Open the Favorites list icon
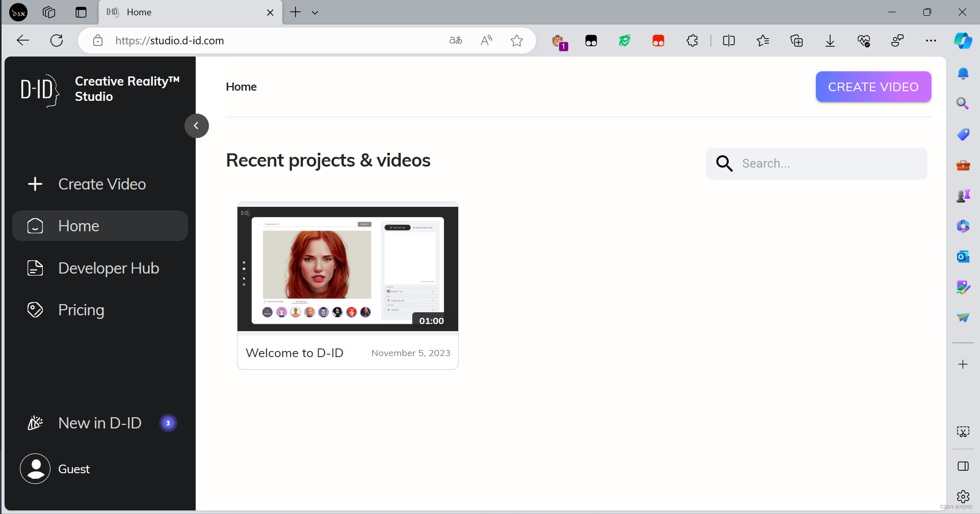This screenshot has width=980, height=514. pos(762,40)
